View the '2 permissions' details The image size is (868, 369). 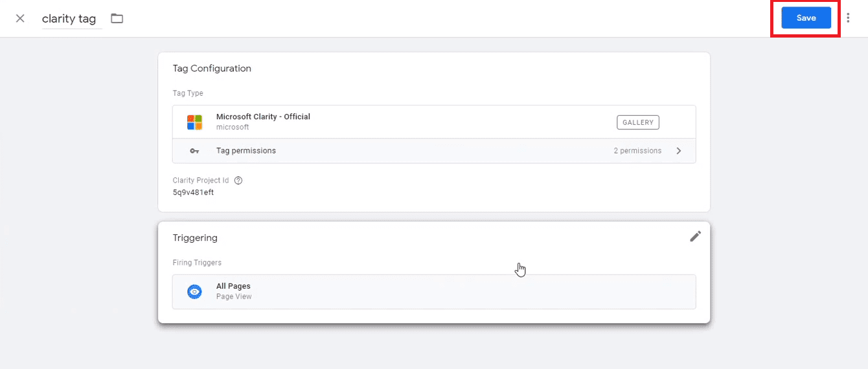click(637, 151)
